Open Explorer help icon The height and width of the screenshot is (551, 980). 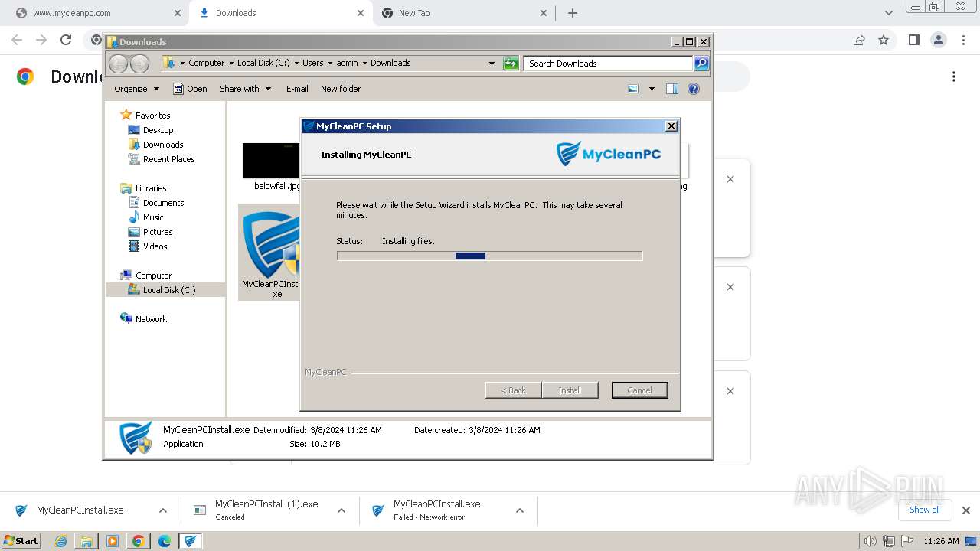pyautogui.click(x=694, y=89)
